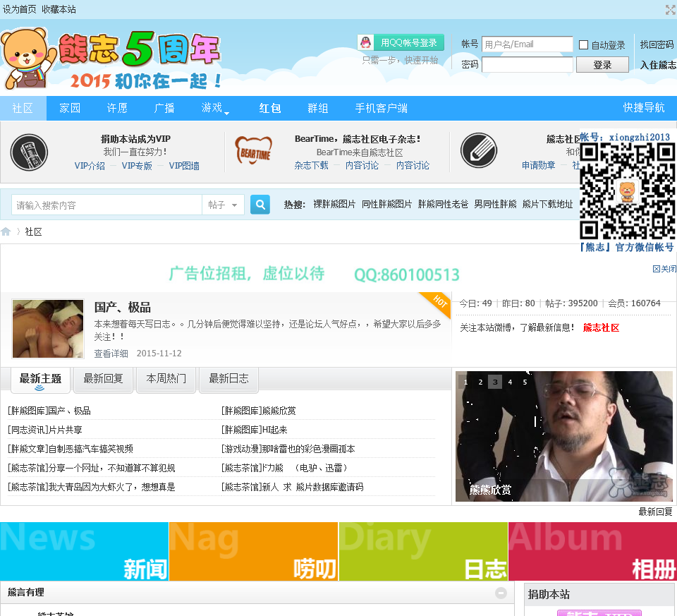Open the Diary 日志 tile
Viewport: 677px width, 616px height.
423,551
